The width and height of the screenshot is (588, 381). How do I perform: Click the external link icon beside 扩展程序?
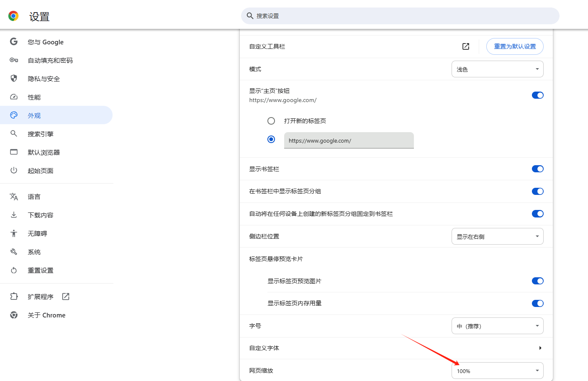click(x=66, y=297)
